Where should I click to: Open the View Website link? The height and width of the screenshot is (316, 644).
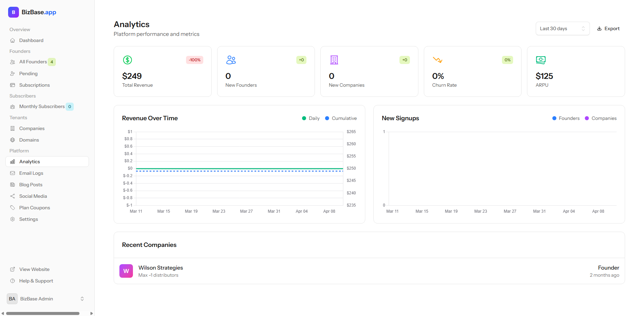click(x=34, y=269)
